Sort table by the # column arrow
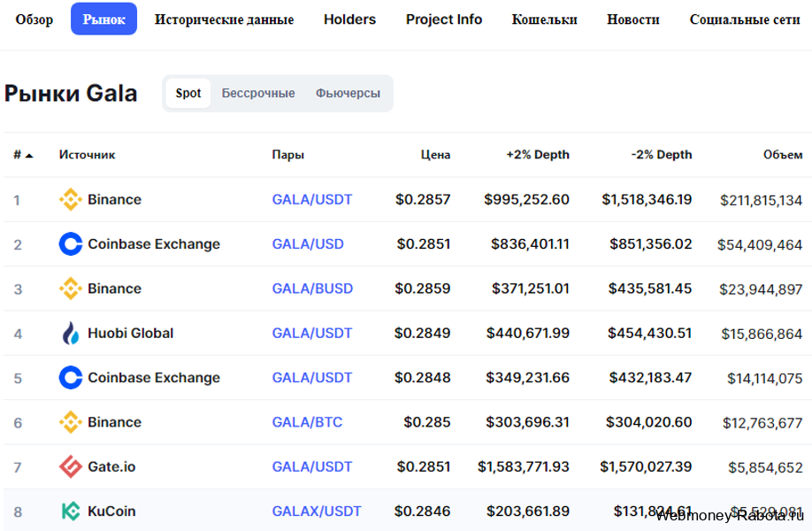The height and width of the screenshot is (531, 812). (29, 156)
